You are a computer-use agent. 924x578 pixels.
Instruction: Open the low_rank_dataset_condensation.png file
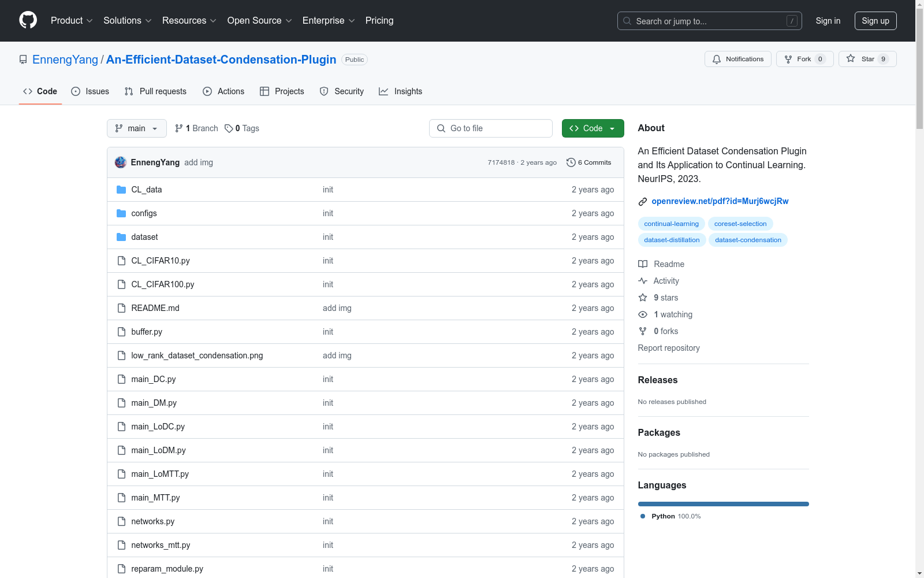197,355
